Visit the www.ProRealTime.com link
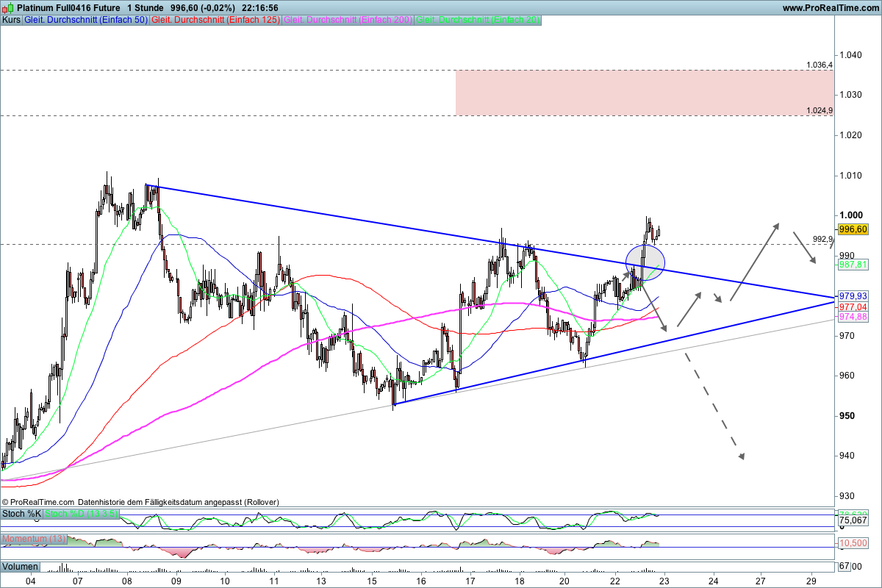Viewport: 882px width, 588px height. 830,7
